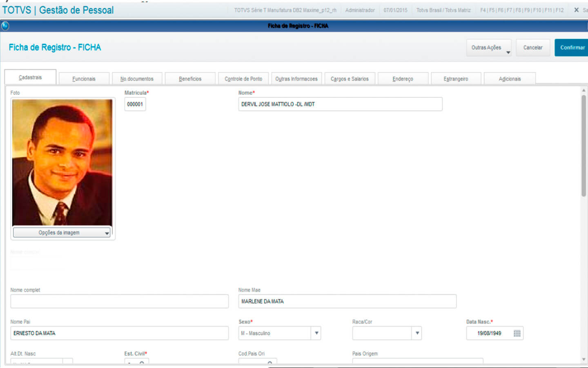Click the scroll down arrow of the form
Screen dimensions: 588x368
[x=584, y=359]
